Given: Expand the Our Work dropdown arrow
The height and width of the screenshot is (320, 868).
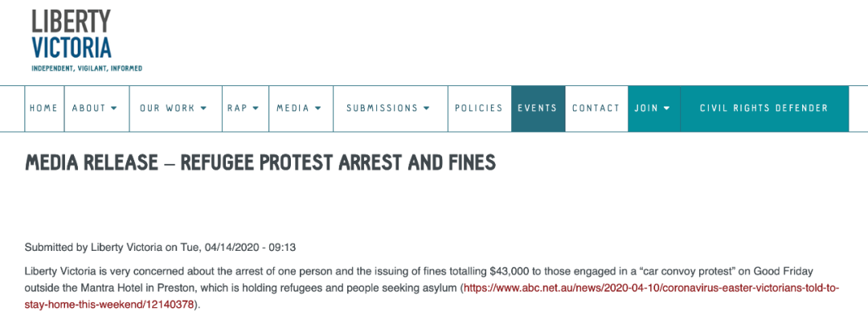Looking at the screenshot, I should click(203, 109).
